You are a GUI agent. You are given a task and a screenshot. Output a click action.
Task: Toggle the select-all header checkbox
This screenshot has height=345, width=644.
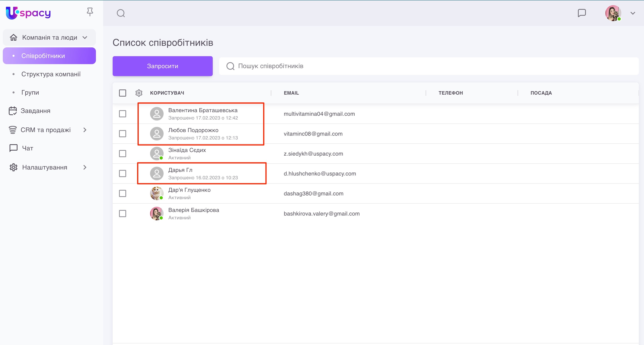coord(123,93)
